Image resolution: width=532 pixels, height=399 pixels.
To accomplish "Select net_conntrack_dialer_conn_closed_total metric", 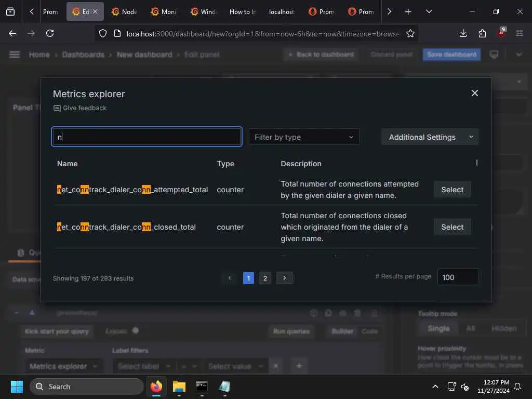I will tap(452, 227).
